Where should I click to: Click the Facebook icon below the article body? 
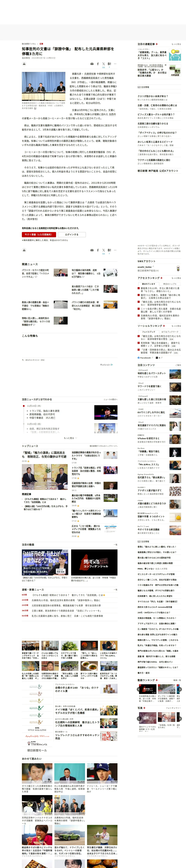[98, 250]
